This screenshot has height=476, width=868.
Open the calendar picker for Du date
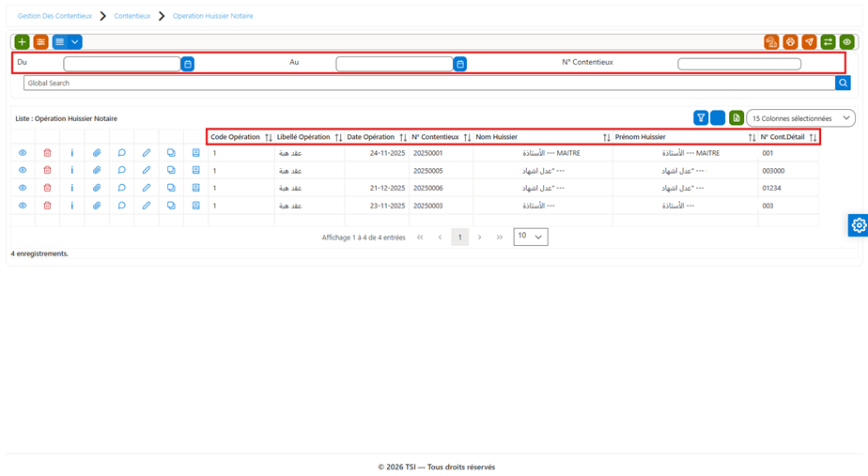pos(188,64)
